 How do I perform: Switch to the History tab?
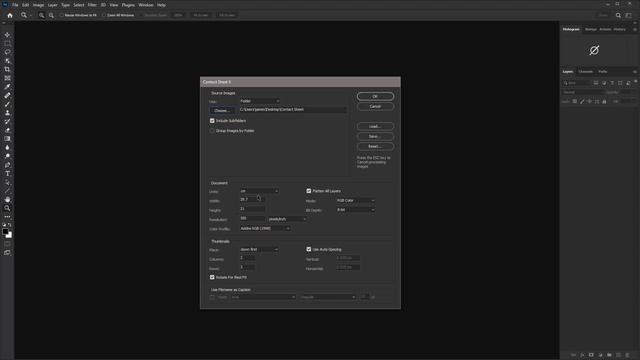pos(619,29)
